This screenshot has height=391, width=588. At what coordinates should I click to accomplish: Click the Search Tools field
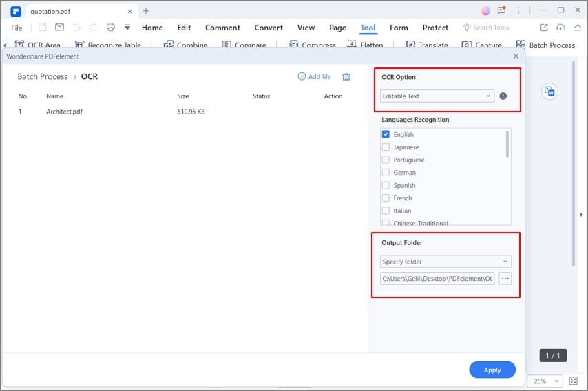pos(486,28)
